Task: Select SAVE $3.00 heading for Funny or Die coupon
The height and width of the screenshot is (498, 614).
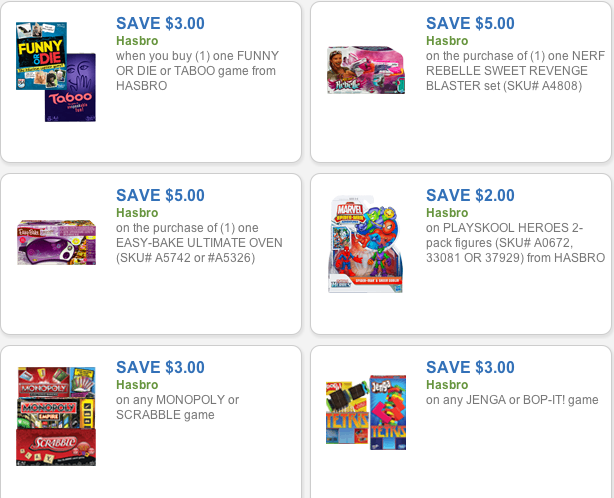Action: [160, 23]
